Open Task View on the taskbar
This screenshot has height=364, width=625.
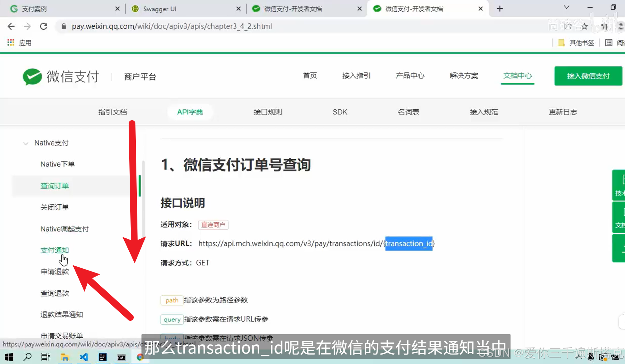click(46, 357)
